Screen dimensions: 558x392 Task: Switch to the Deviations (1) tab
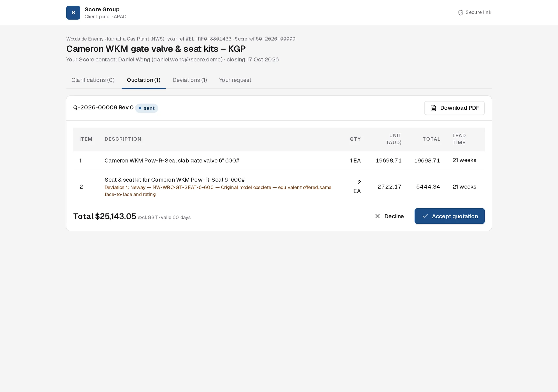(x=190, y=80)
